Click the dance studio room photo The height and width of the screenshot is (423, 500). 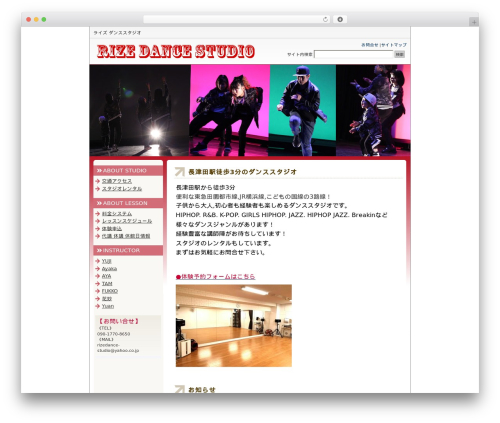click(234, 326)
